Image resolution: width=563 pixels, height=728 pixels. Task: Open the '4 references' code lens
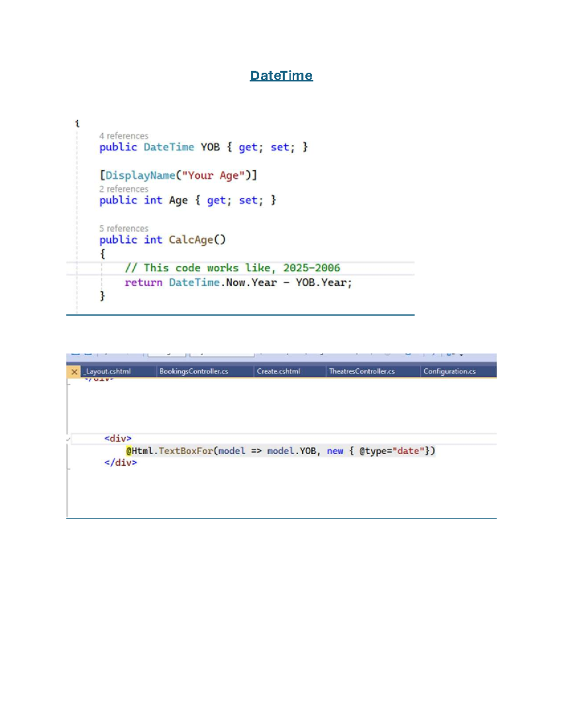[x=123, y=136]
